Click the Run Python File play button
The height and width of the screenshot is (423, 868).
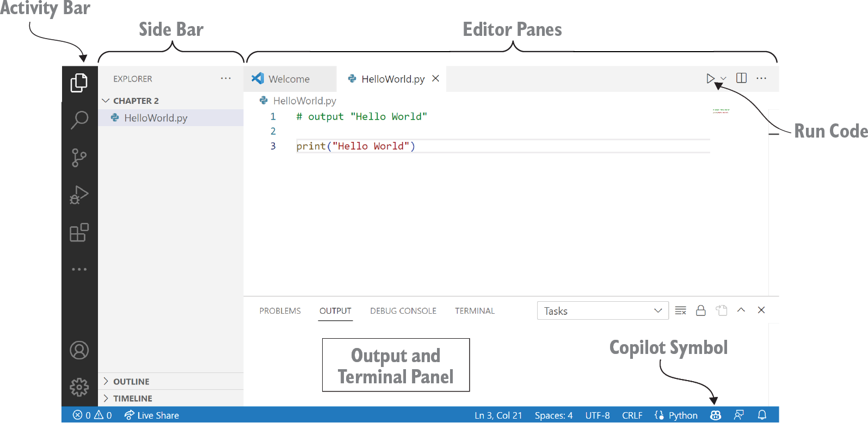tap(710, 79)
